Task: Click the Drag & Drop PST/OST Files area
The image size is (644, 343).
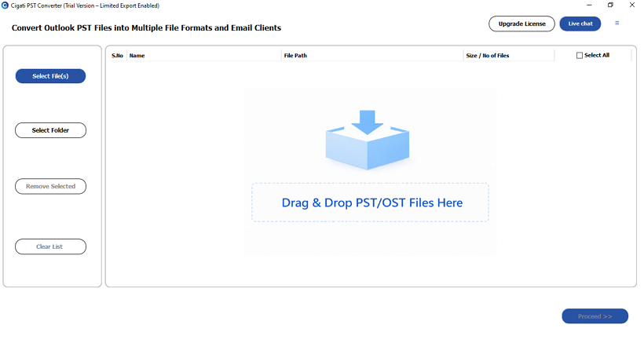Action: pyautogui.click(x=370, y=203)
